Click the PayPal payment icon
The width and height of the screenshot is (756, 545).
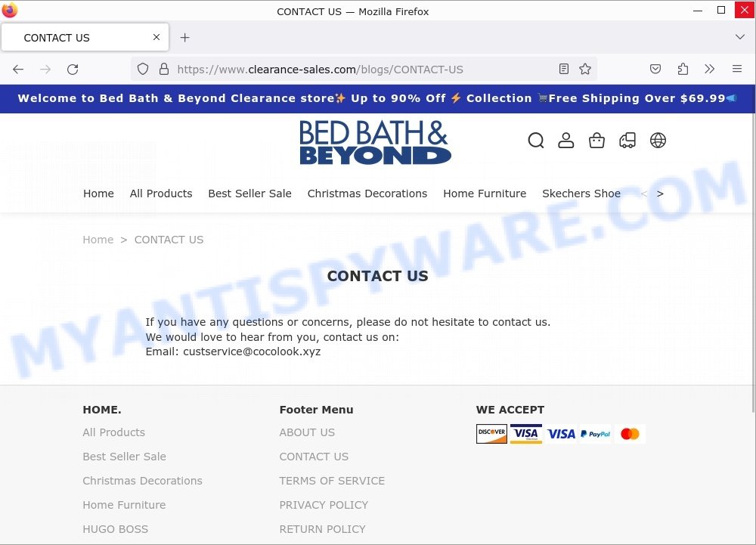click(596, 434)
